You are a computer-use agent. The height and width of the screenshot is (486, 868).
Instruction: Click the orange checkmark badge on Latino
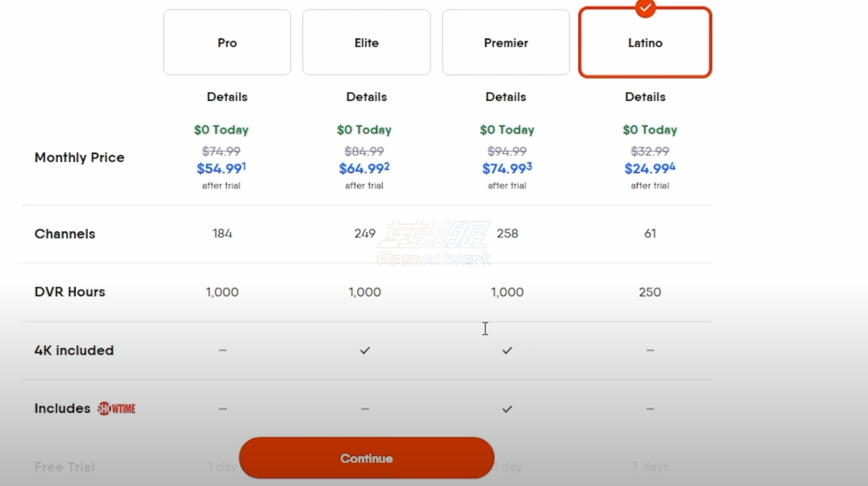[645, 8]
